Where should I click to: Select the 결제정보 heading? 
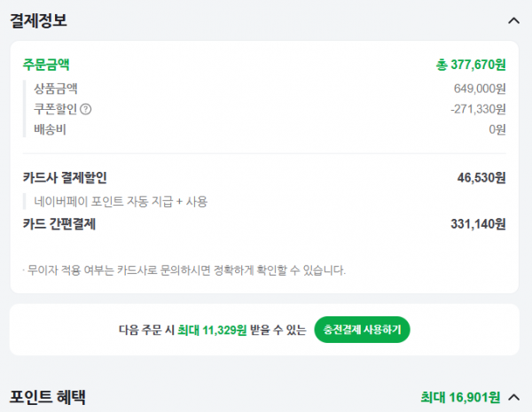point(38,21)
